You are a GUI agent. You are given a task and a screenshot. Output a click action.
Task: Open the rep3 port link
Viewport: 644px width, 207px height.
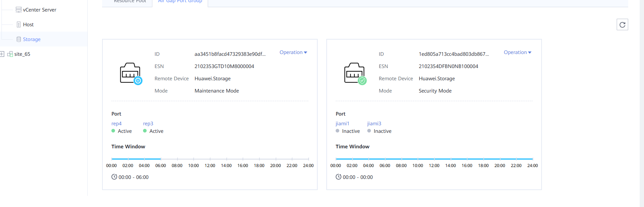tap(148, 123)
